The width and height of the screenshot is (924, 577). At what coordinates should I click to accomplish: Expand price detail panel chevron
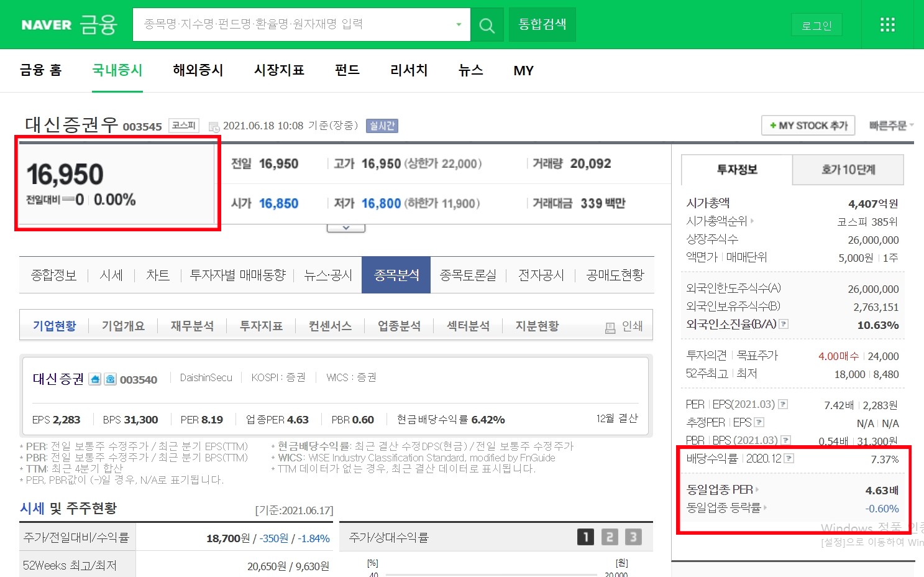(x=346, y=228)
